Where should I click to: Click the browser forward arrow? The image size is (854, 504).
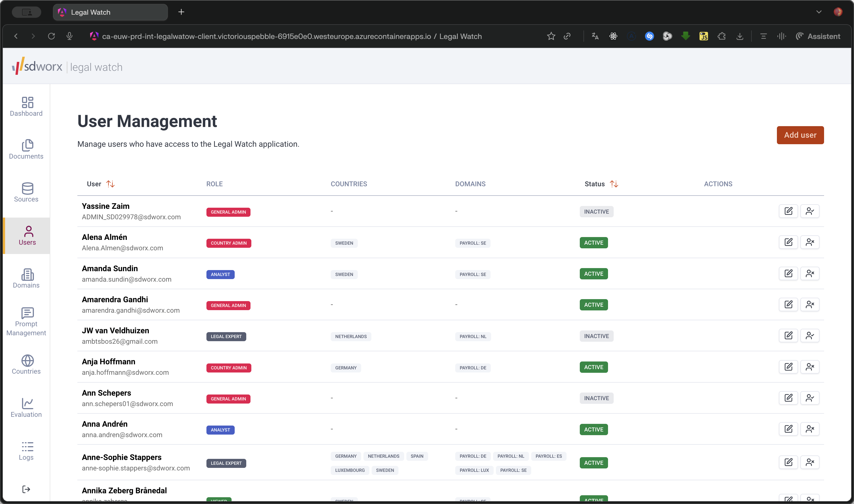[33, 36]
